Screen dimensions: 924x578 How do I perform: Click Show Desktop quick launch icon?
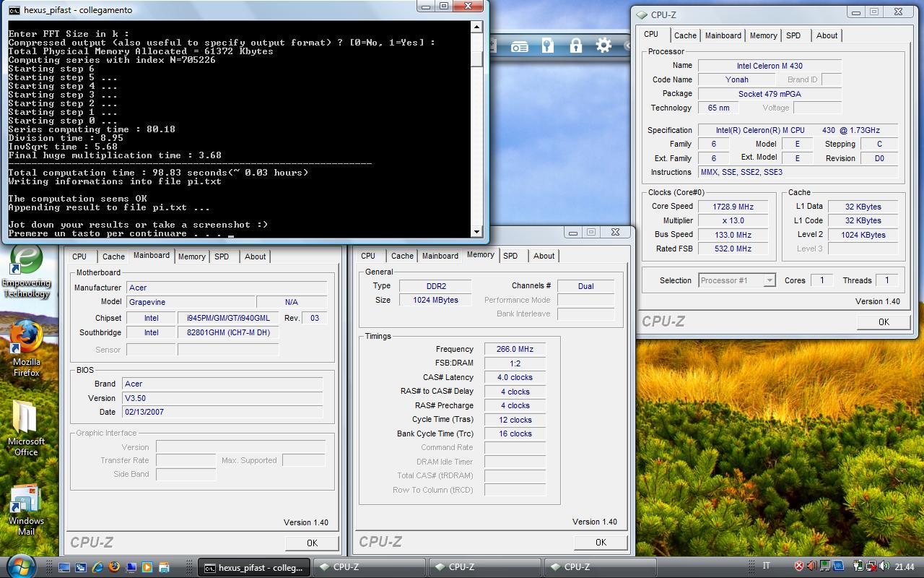[x=64, y=567]
